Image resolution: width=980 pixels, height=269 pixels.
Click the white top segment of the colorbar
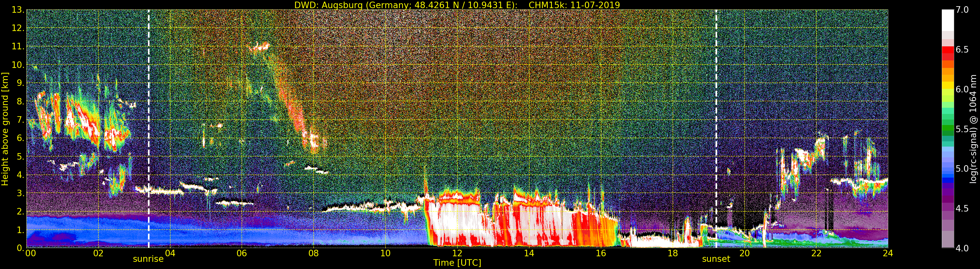tap(948, 20)
